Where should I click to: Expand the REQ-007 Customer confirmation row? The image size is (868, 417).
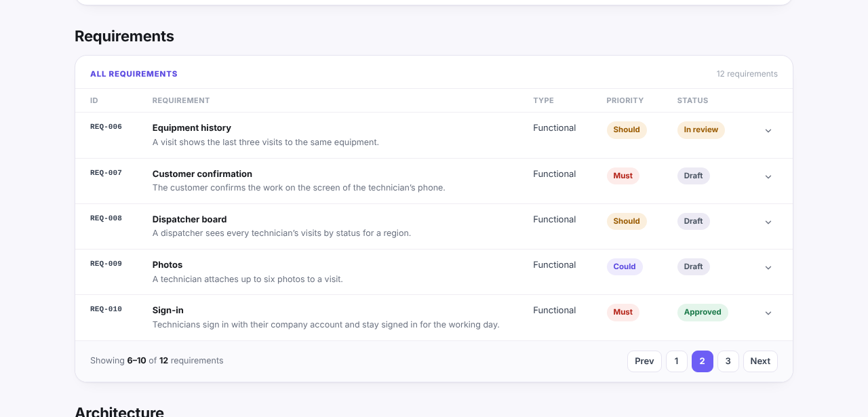point(768,176)
